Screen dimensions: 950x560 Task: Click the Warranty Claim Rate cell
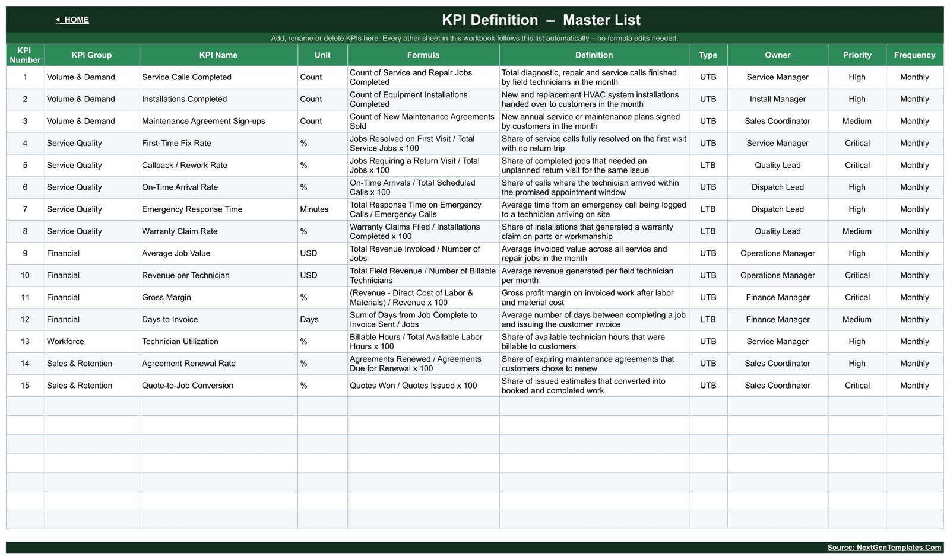(218, 231)
